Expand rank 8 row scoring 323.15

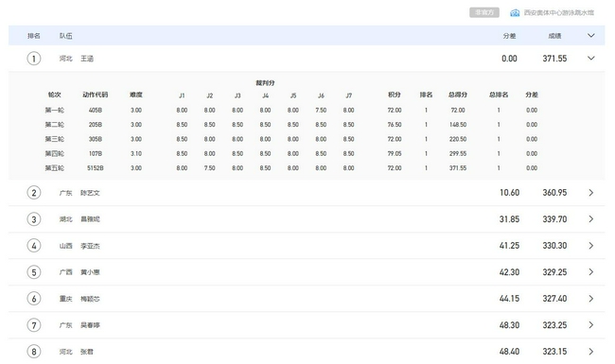[591, 352]
